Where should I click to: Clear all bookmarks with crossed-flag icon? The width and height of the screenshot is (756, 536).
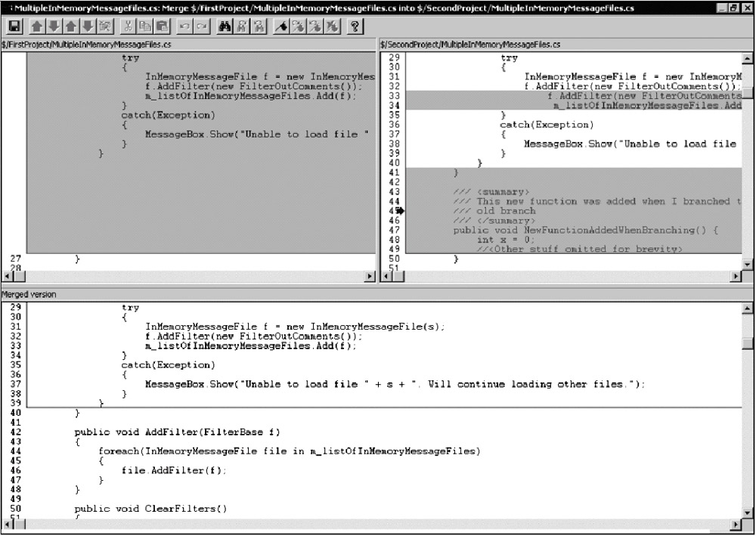click(331, 26)
